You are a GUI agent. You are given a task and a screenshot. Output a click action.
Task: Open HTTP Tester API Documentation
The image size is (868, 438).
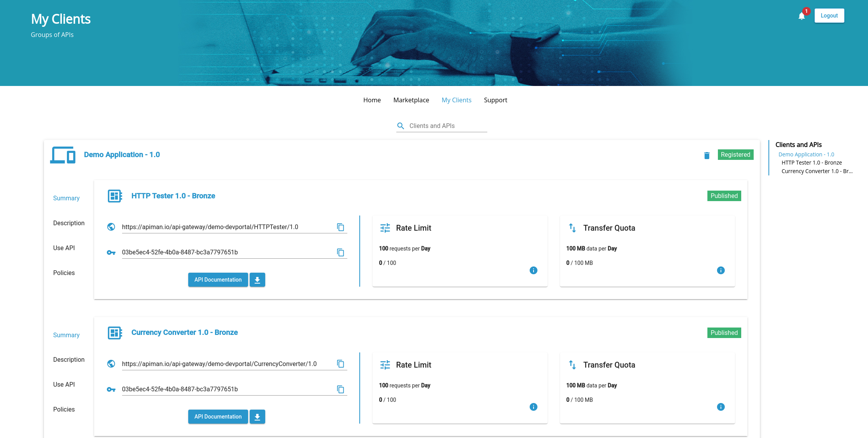pyautogui.click(x=218, y=280)
